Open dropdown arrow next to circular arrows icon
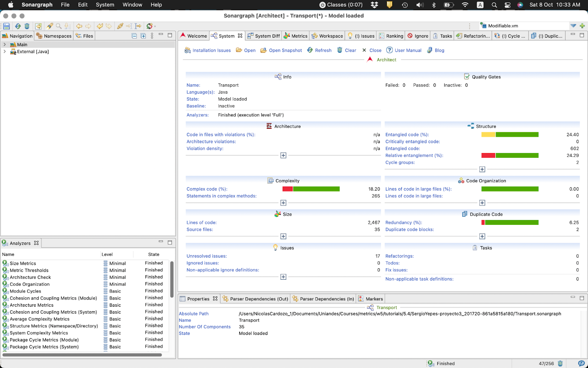Viewport: 588px width, 368px height. (x=155, y=26)
